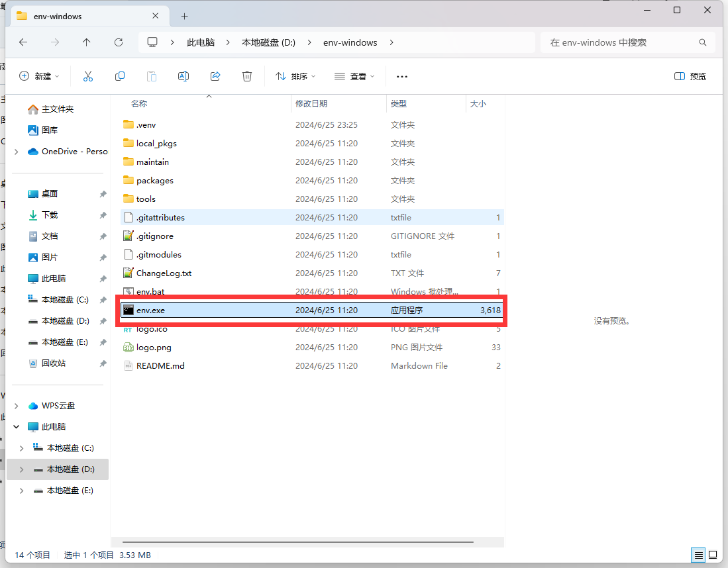Switch to large icons view in status bar
This screenshot has height=568, width=728.
coord(713,555)
